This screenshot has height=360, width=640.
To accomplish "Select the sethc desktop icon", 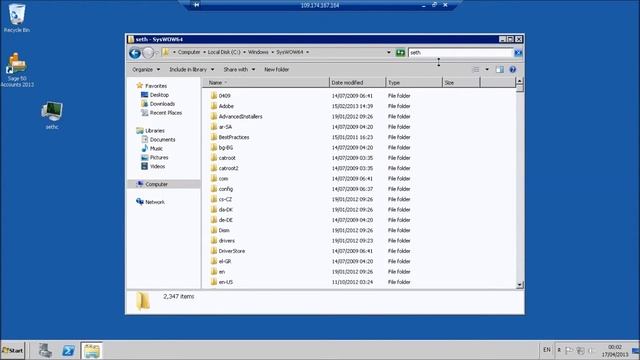I will click(x=52, y=115).
